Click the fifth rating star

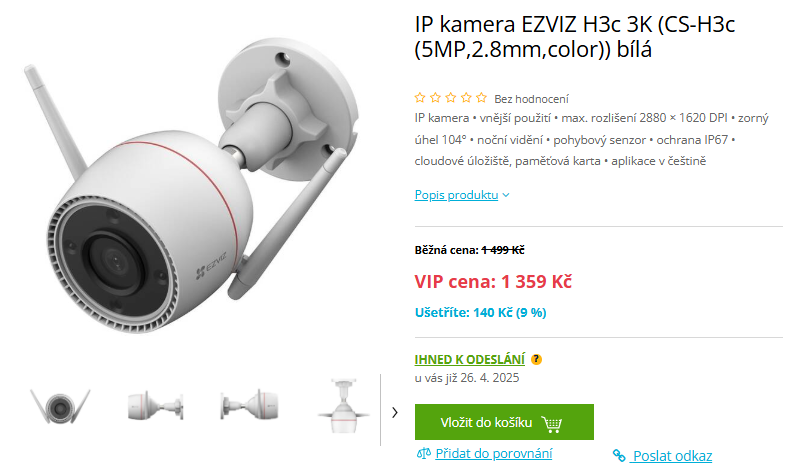[x=482, y=97]
